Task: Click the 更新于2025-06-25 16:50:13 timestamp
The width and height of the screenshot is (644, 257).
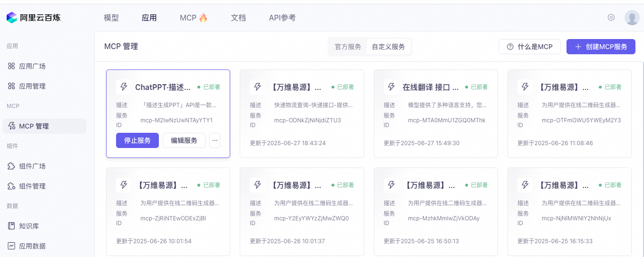Action: pyautogui.click(x=421, y=241)
